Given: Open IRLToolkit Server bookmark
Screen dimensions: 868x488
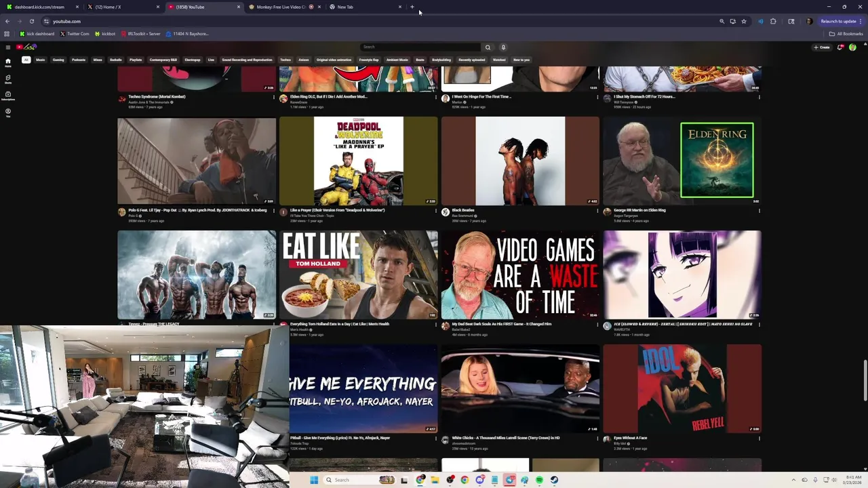Looking at the screenshot, I should (x=141, y=33).
